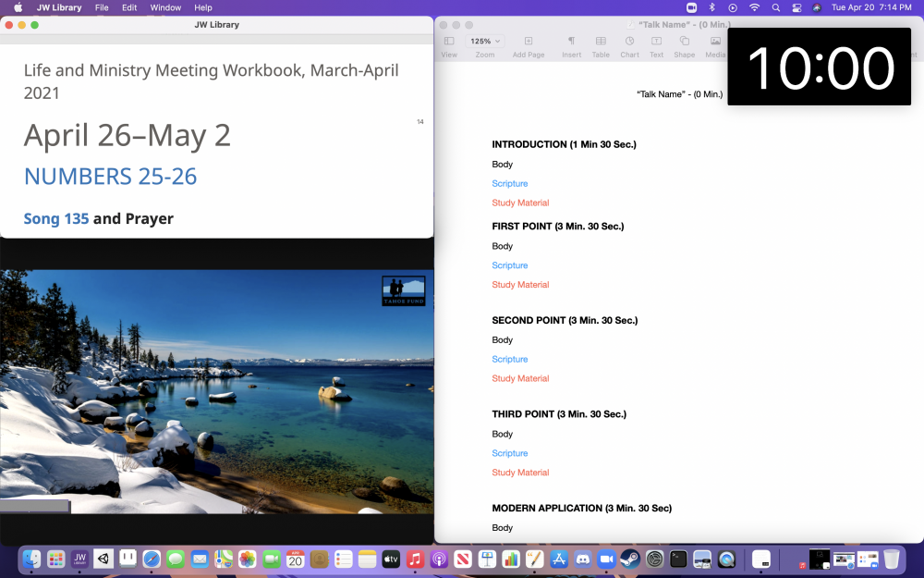Launch the Music app from the Dock
Viewport: 924px width, 578px height.
[414, 559]
